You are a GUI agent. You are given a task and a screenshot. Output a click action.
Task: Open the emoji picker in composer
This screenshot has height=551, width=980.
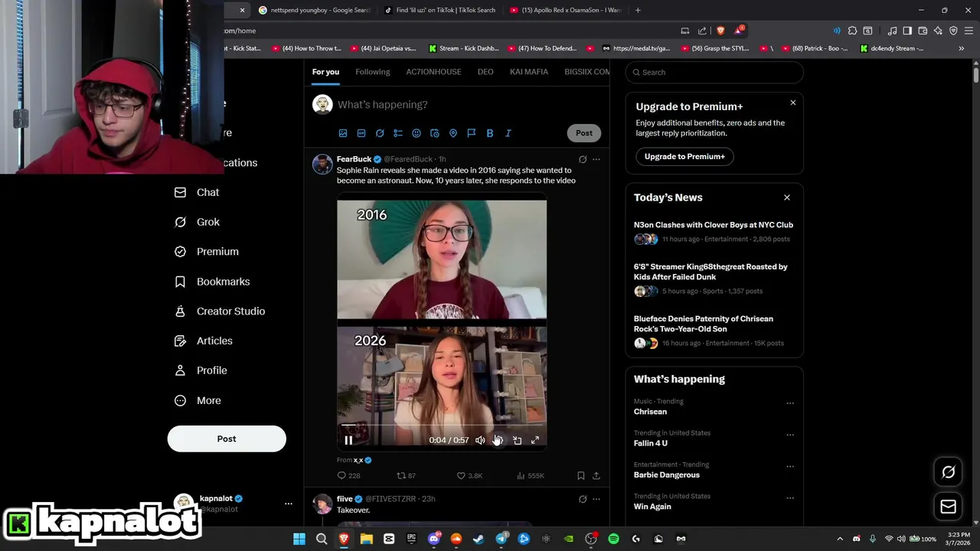pos(416,133)
